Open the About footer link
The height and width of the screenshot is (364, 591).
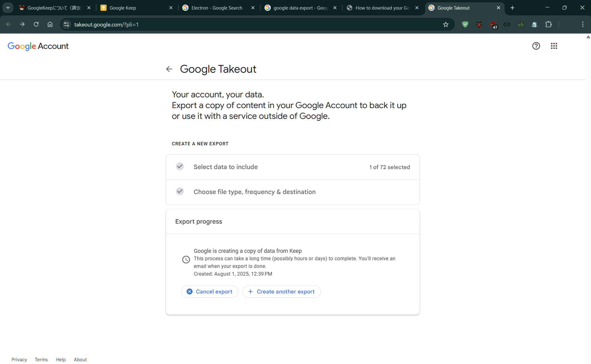tap(80, 359)
